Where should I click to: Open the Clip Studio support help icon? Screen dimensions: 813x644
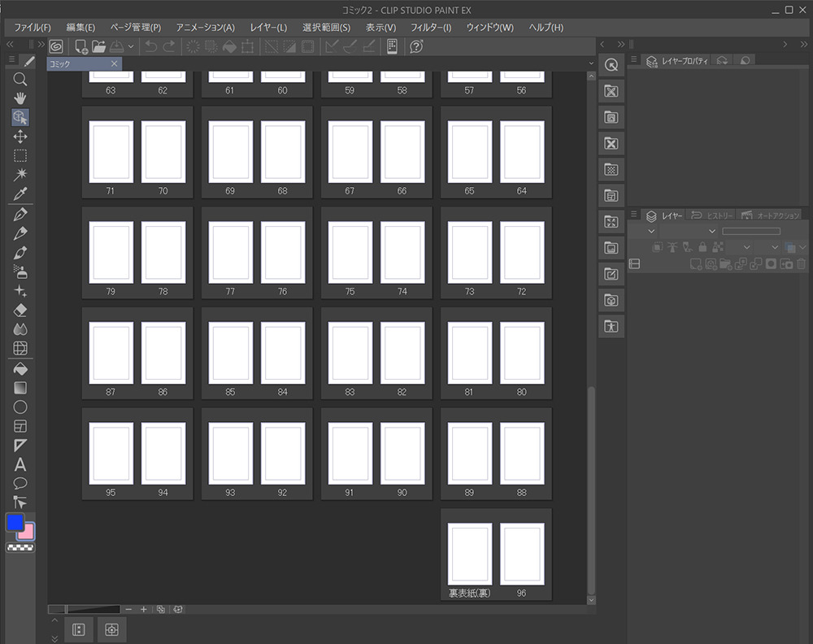pos(416,47)
